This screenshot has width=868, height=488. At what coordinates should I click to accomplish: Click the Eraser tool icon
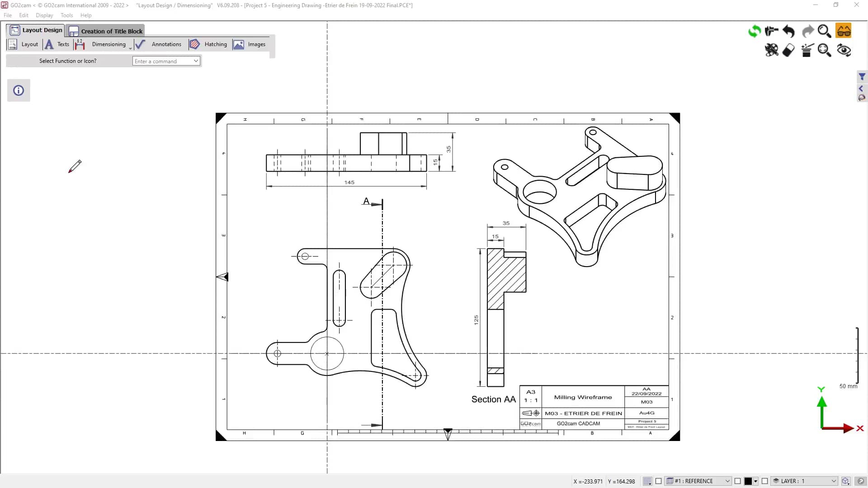(788, 51)
